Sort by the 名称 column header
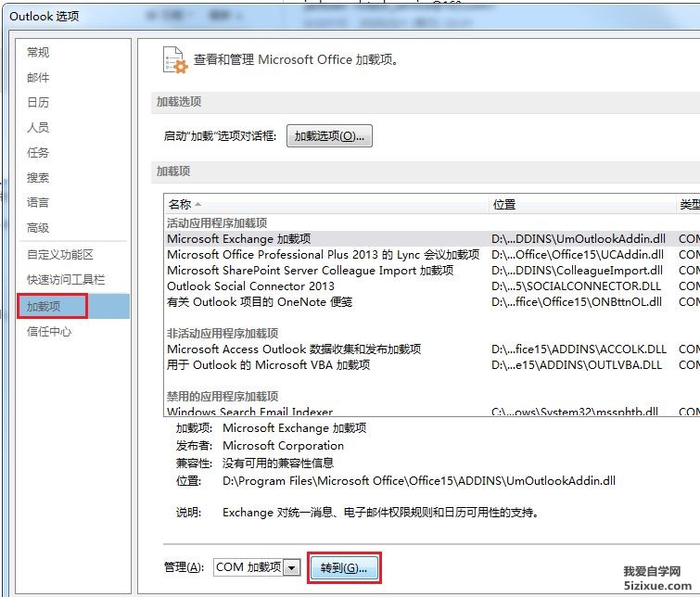This screenshot has width=700, height=597. pos(325,205)
